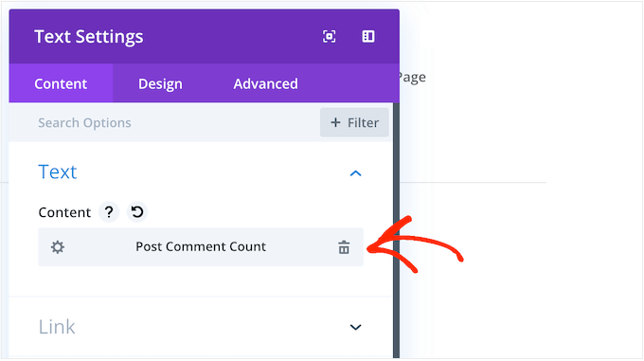The image size is (644, 361).
Task: Reset Content field with undo icon
Action: point(137,212)
